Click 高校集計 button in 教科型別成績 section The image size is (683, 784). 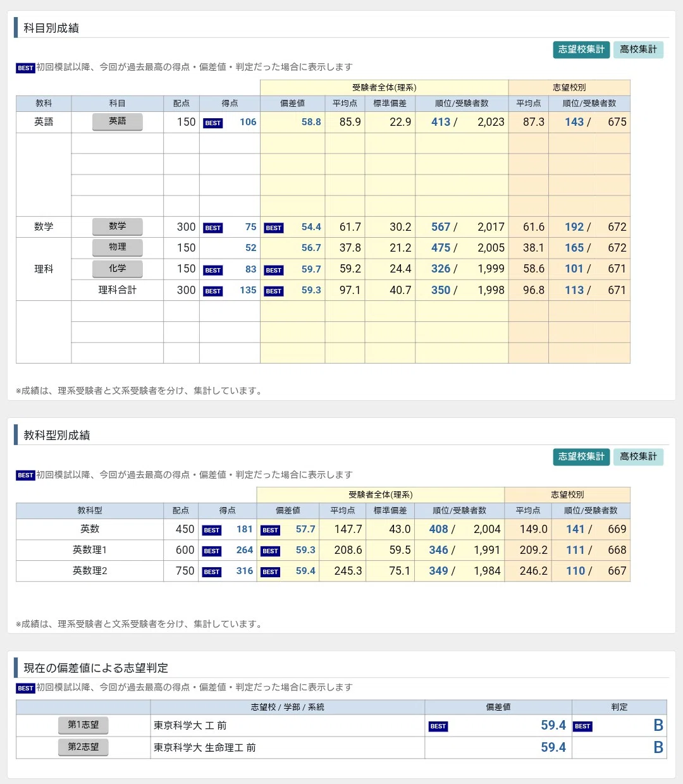(x=638, y=456)
